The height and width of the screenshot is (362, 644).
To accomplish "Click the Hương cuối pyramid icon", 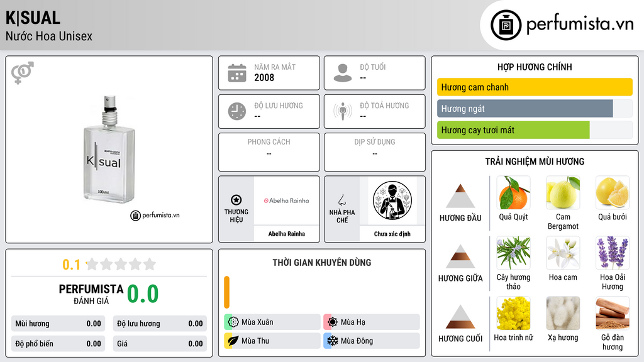I will [x=460, y=317].
